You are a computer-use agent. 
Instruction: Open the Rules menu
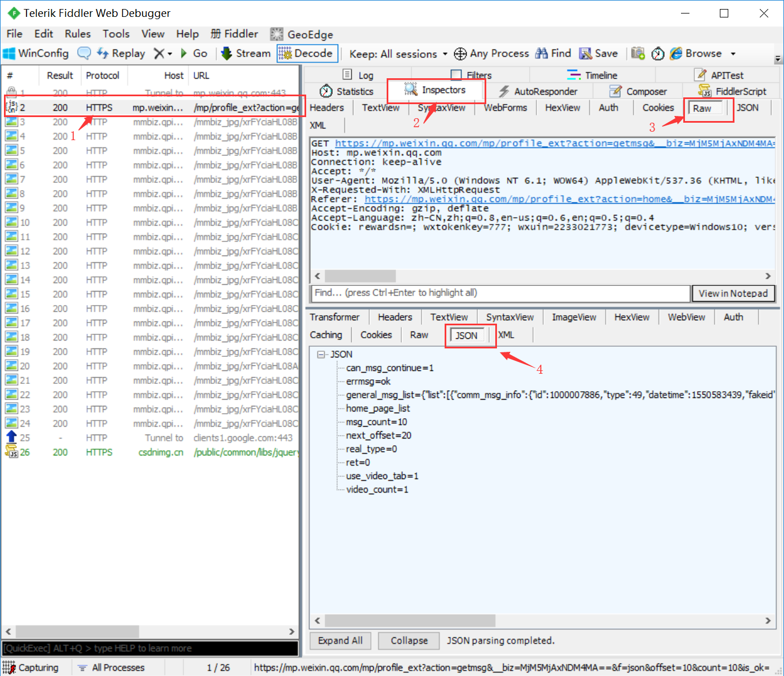coord(78,34)
